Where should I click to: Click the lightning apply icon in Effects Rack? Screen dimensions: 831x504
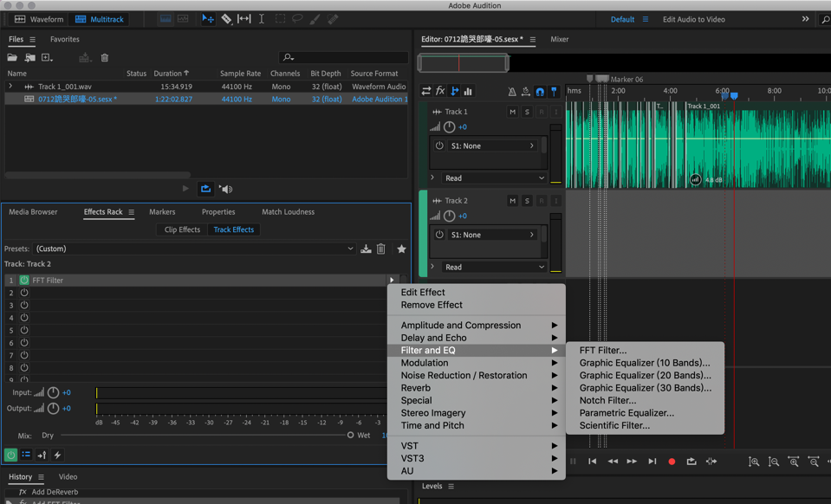click(57, 455)
